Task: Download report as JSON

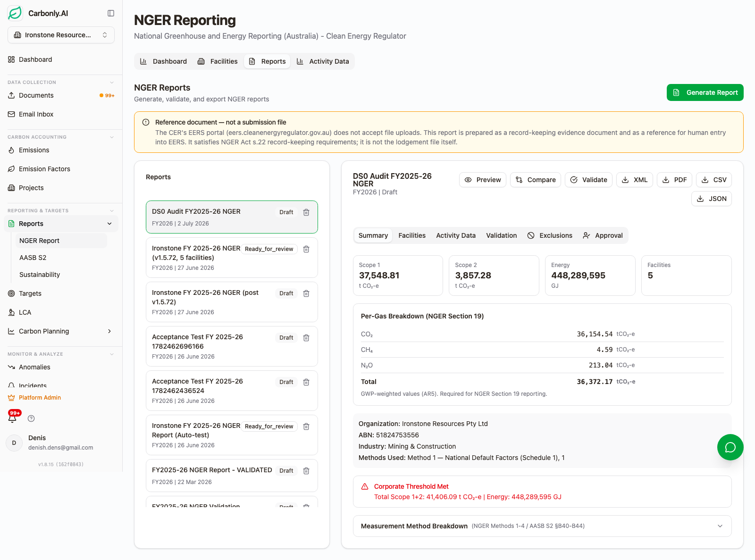Action: pyautogui.click(x=712, y=199)
